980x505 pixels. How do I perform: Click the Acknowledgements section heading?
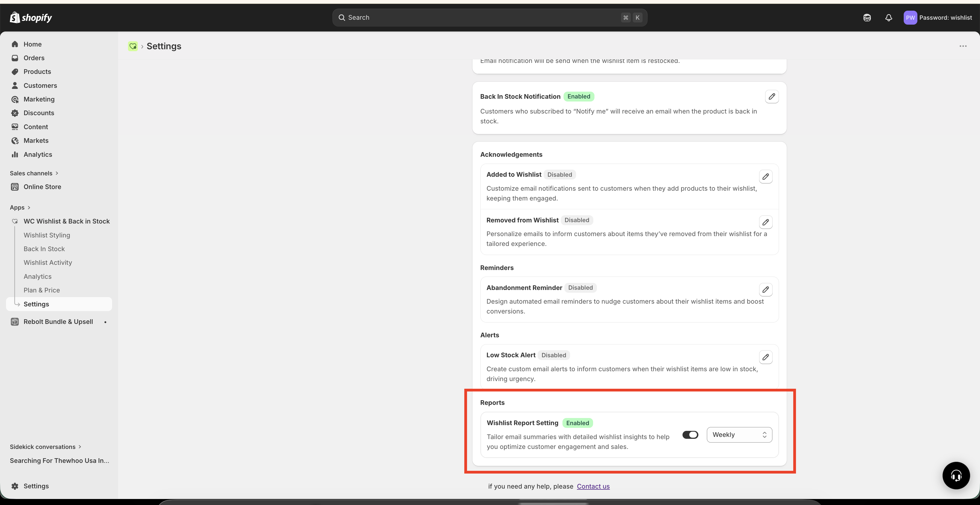(x=511, y=155)
